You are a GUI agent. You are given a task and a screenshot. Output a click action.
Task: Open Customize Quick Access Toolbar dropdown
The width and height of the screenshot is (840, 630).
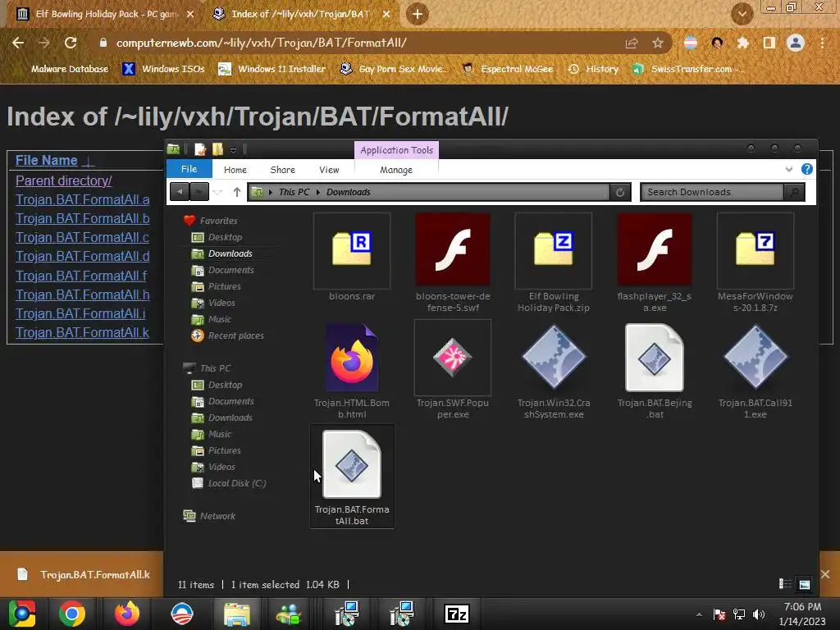[x=234, y=150]
